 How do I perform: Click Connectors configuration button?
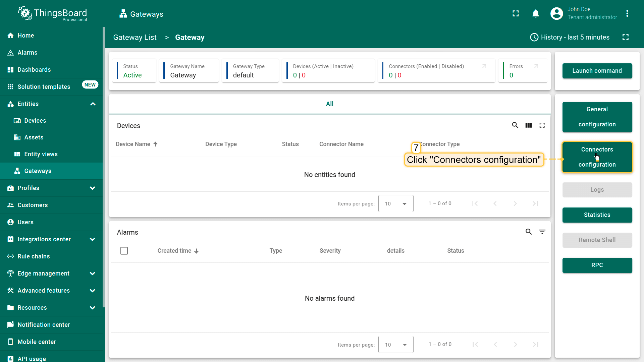tap(597, 157)
